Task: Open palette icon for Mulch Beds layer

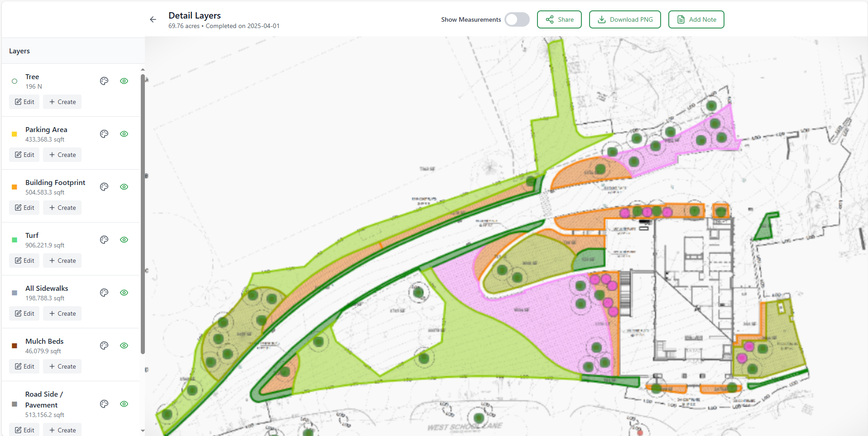Action: point(104,346)
